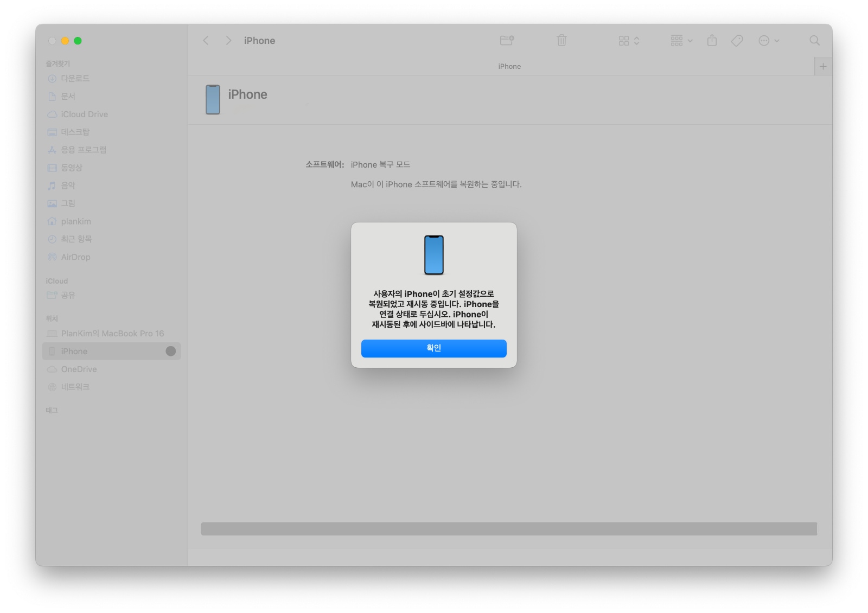Click the iPhone device icon in header
Screen dimensions: 868x613
(213, 99)
